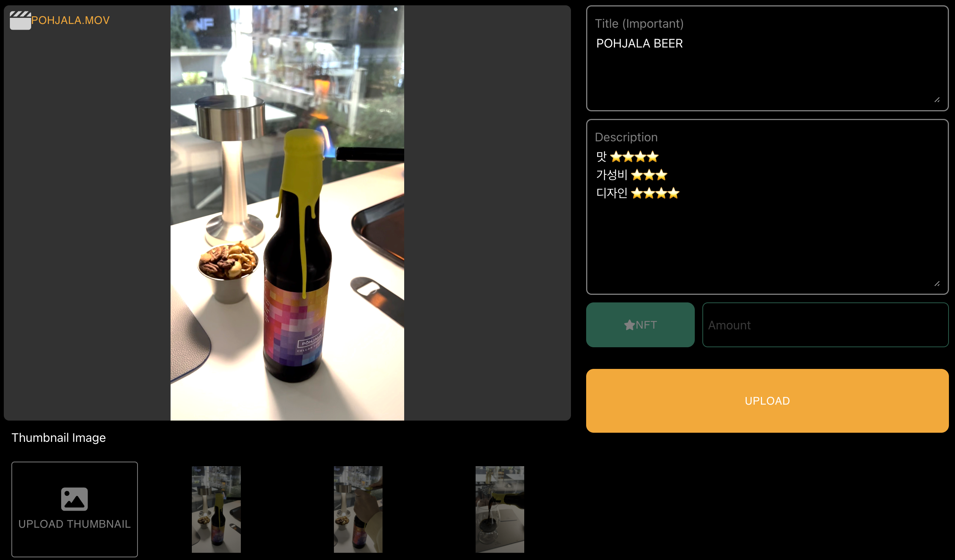This screenshot has height=560, width=955.
Task: Click the Title field containing POHJALA BEER
Action: click(x=767, y=58)
